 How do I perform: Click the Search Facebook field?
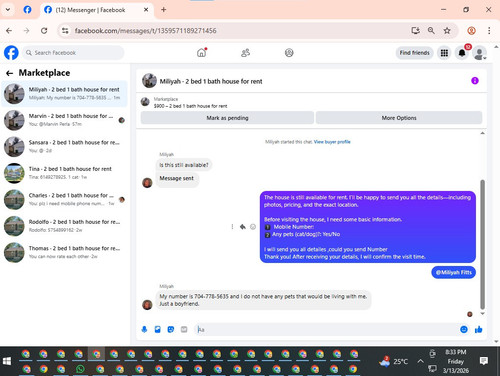(73, 53)
